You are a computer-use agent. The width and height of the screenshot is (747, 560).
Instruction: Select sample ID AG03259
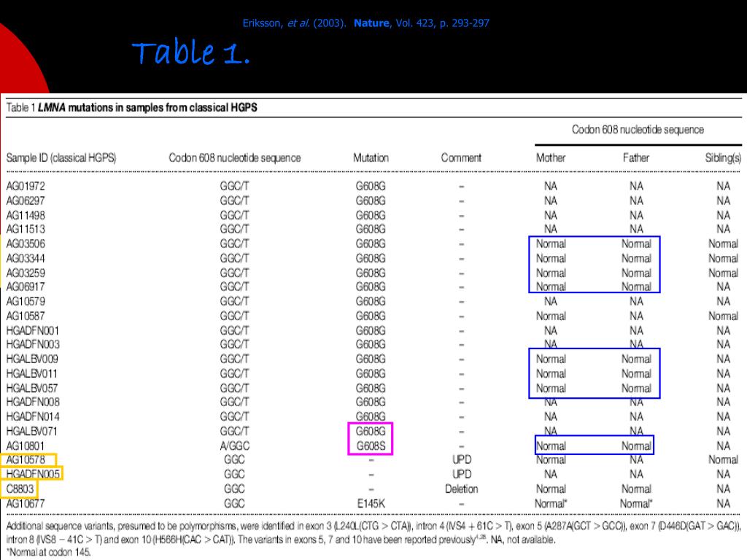click(x=26, y=273)
